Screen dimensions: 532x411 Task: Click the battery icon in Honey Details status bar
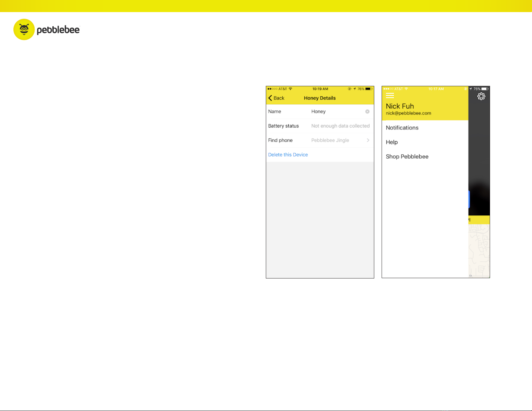click(x=369, y=89)
